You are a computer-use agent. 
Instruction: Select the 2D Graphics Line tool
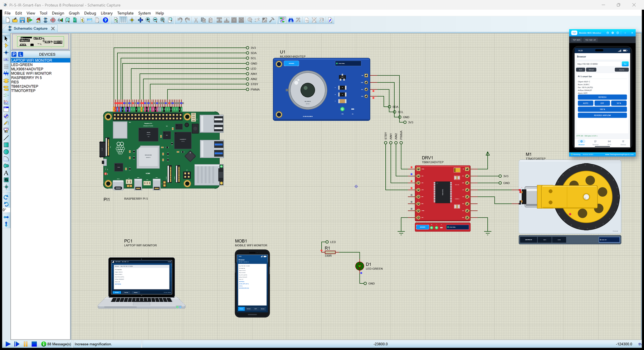click(6, 138)
